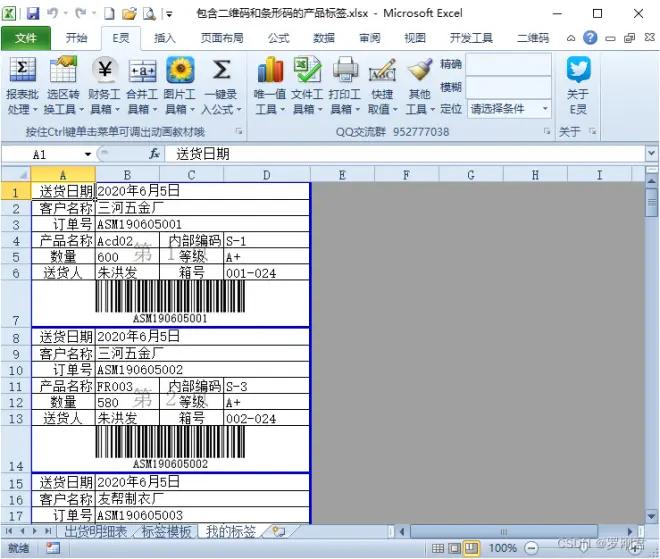Go to the last sheet navigation arrow
Image resolution: width=660 pixels, height=559 pixels.
48,532
